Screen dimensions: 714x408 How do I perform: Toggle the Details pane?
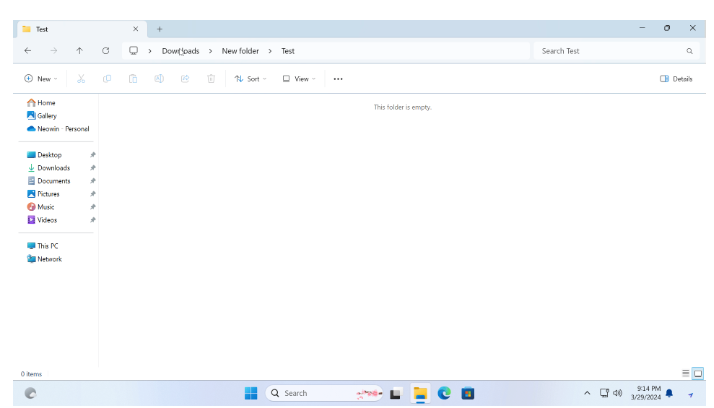pyautogui.click(x=676, y=79)
